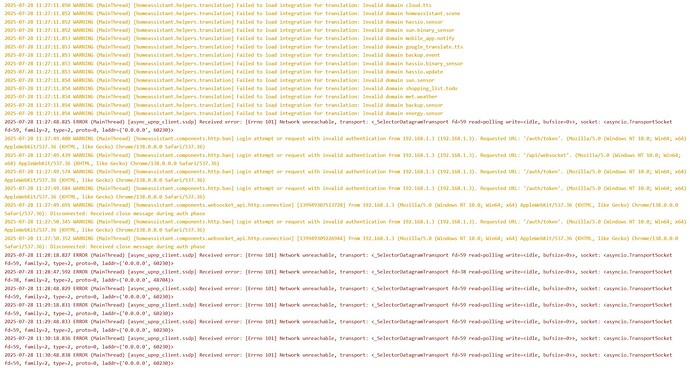690x368 pixels.
Task: Select the backup.event invalid domain line
Action: (222, 55)
